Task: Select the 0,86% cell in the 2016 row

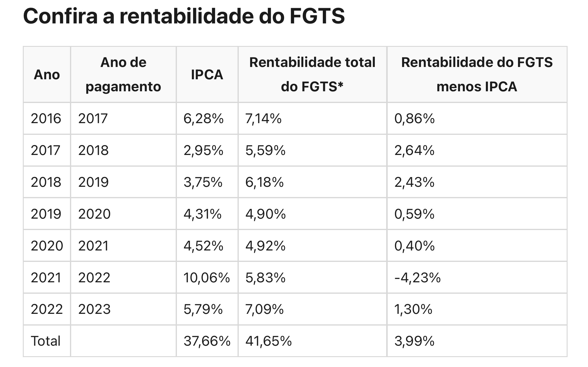Action: tap(414, 119)
